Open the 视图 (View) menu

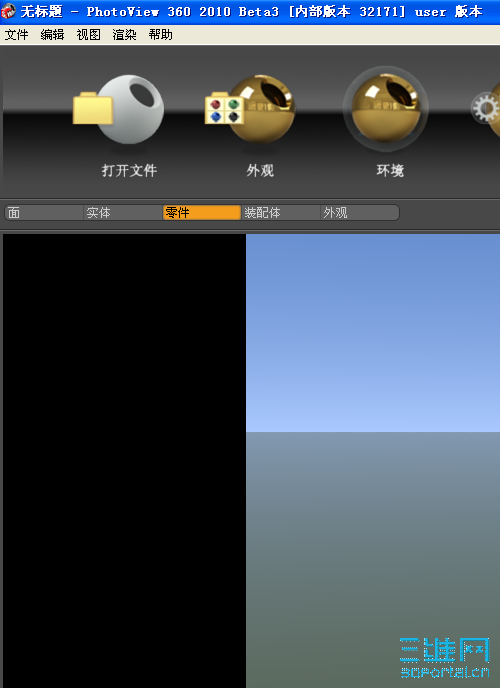[89, 35]
